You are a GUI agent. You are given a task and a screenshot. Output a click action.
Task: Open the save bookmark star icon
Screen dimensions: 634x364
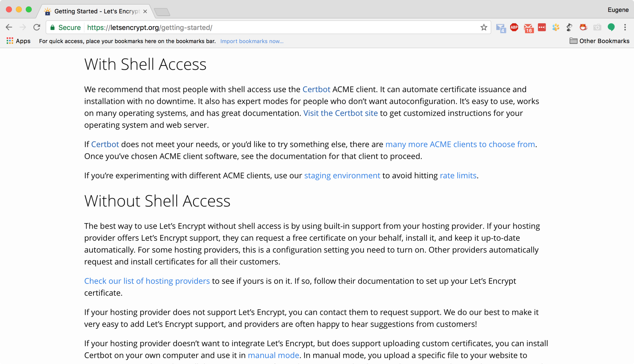pyautogui.click(x=483, y=27)
